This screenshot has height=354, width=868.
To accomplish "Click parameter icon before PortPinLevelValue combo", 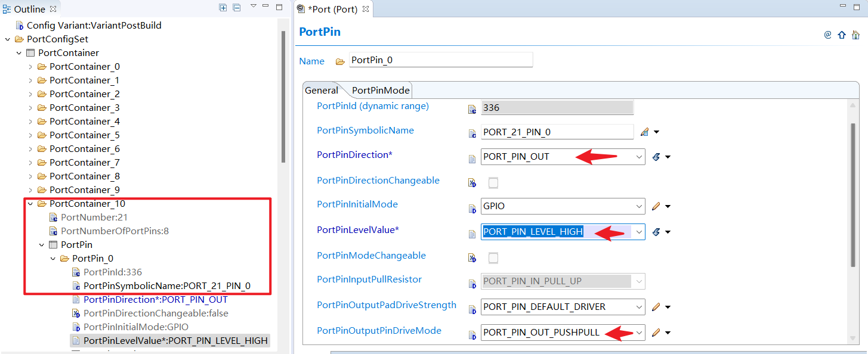I will 472,234.
